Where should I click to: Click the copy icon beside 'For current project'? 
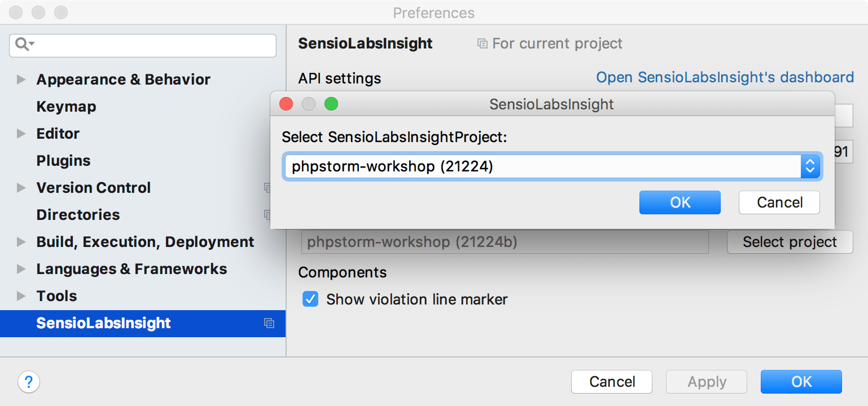click(482, 43)
